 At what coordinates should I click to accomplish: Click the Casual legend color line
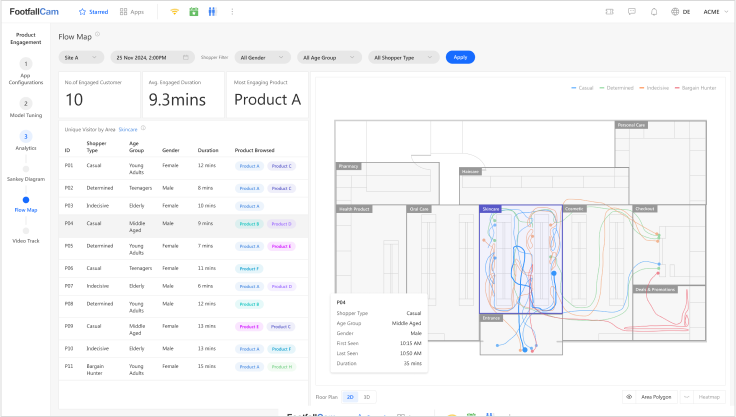click(574, 88)
